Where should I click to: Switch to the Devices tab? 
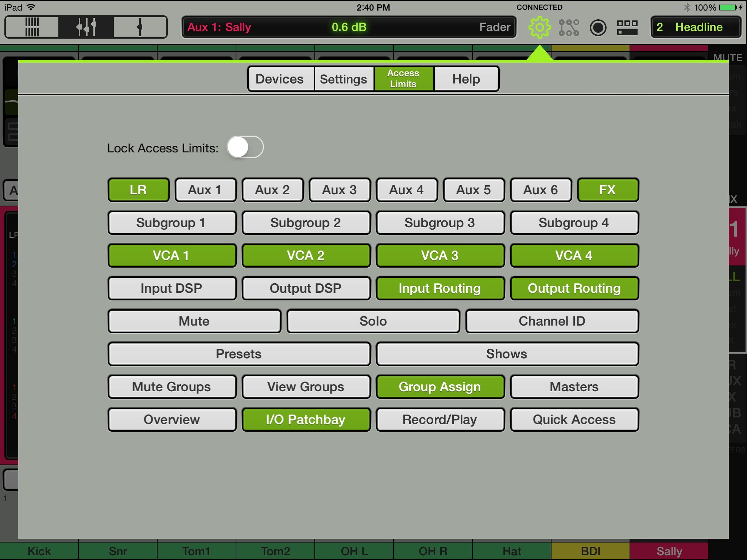[280, 79]
